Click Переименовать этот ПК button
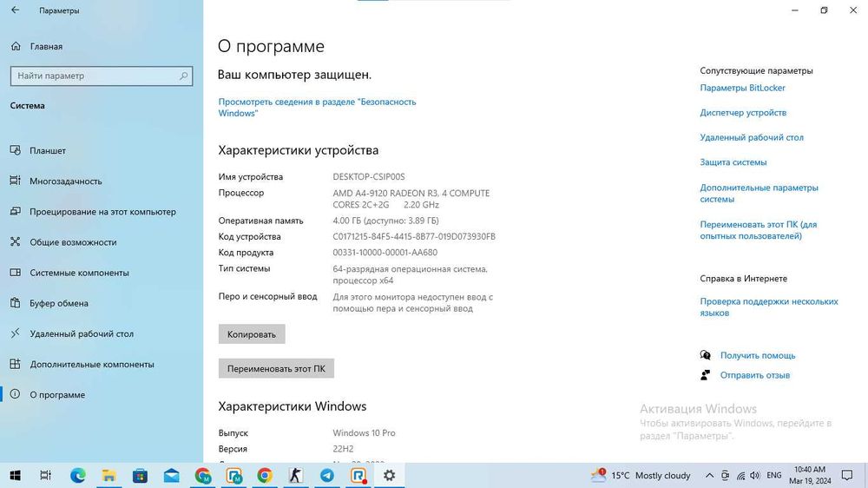Viewport: 868px width, 488px height. coord(276,368)
